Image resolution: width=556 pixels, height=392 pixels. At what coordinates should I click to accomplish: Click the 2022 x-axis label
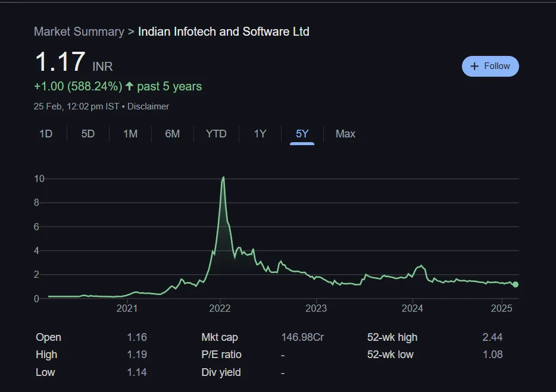(x=220, y=308)
